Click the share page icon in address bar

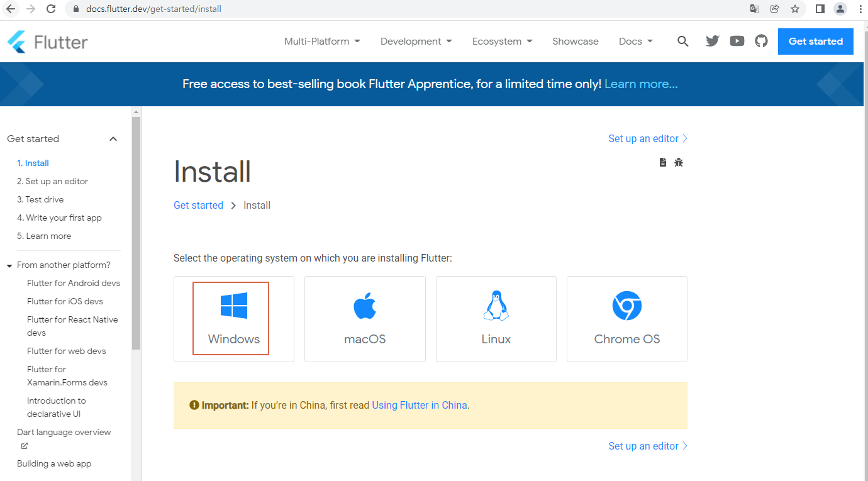[x=775, y=9]
